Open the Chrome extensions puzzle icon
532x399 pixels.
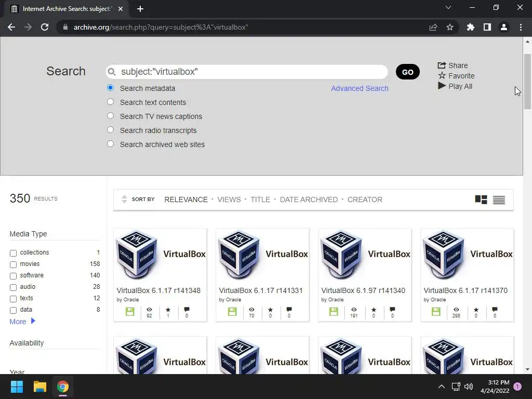coord(471,27)
